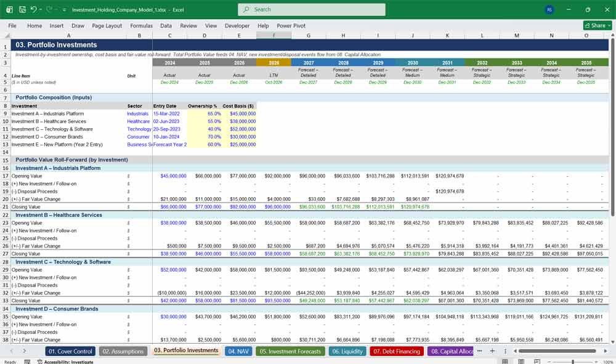Click the ($10,000,000) fair value change cell
The height and width of the screenshot is (364, 616).
(x=170, y=293)
